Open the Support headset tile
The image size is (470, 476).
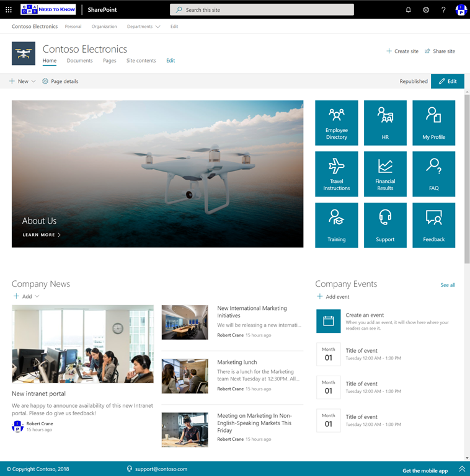coord(385,225)
